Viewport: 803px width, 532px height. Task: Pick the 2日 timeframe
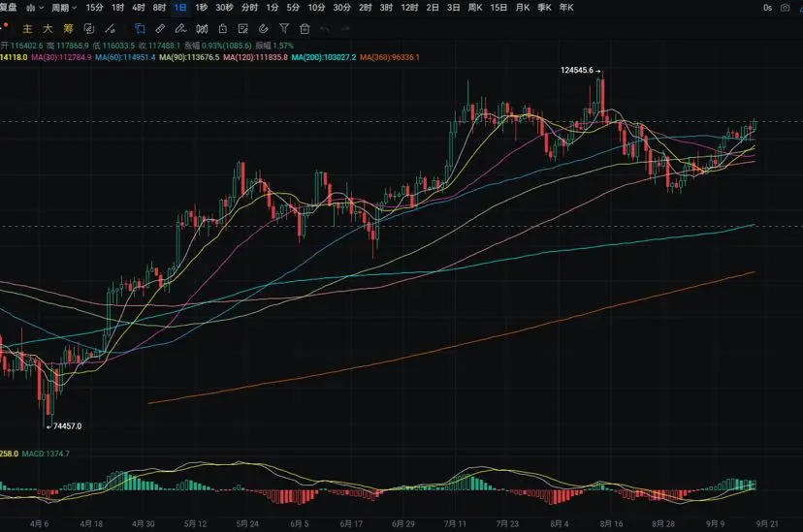(433, 8)
